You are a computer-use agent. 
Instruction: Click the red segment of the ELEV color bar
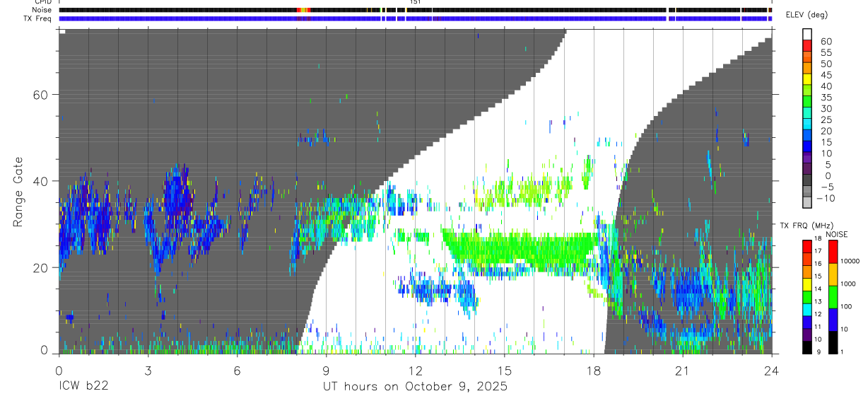pyautogui.click(x=807, y=45)
